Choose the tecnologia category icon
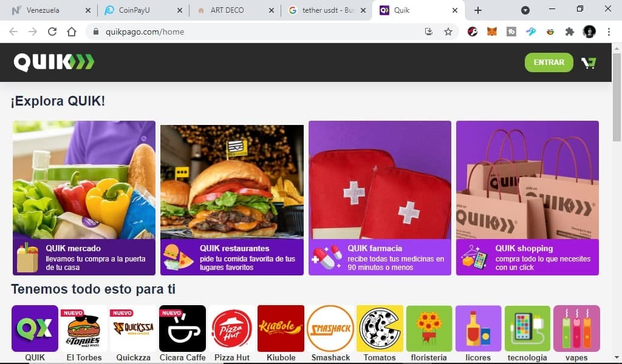 (x=527, y=328)
